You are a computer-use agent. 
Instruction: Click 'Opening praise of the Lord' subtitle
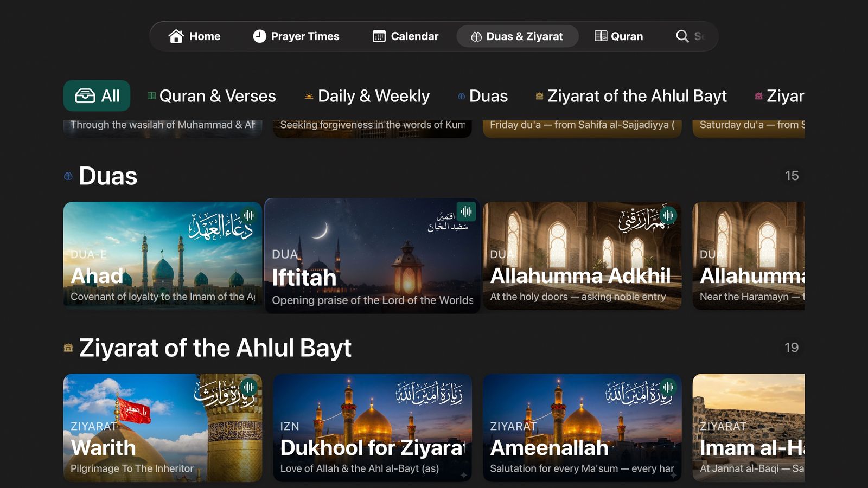[373, 300]
